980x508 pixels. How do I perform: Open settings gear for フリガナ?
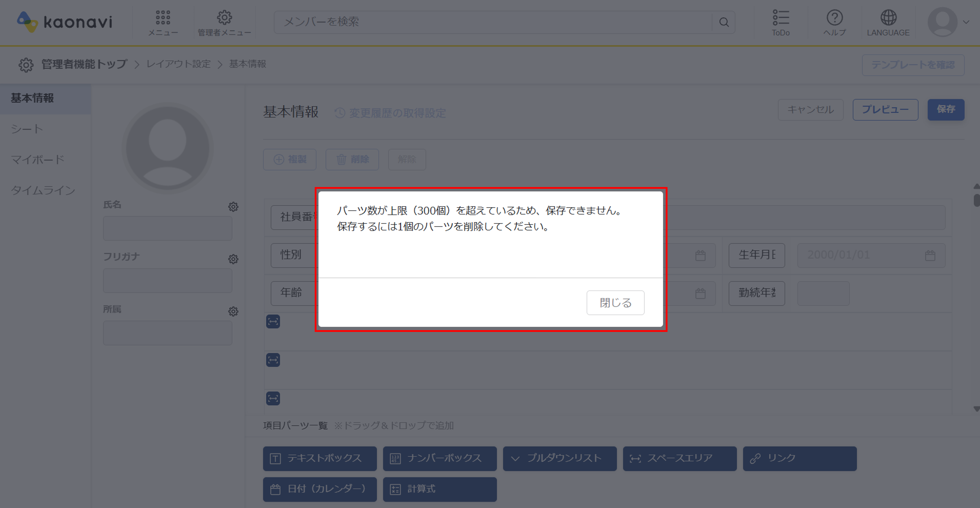pyautogui.click(x=233, y=259)
